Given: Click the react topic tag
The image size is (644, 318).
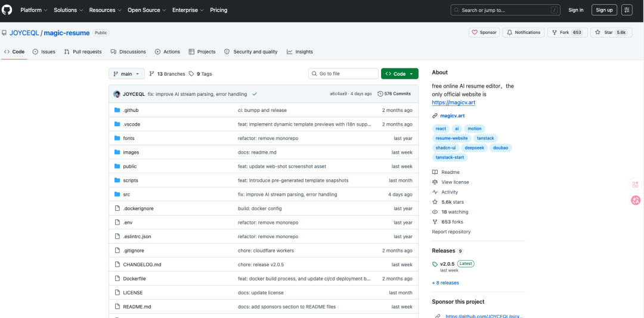Looking at the screenshot, I should [441, 129].
